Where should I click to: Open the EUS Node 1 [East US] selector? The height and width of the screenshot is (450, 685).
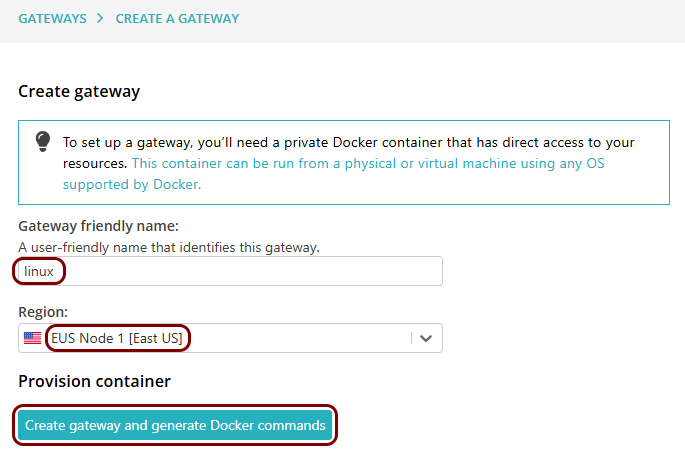pos(230,338)
